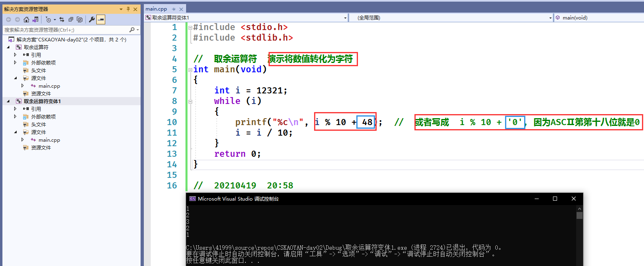Click the magnifier search icon in Solution Explorer
Viewport: 644px width, 266px height.
[x=132, y=30]
